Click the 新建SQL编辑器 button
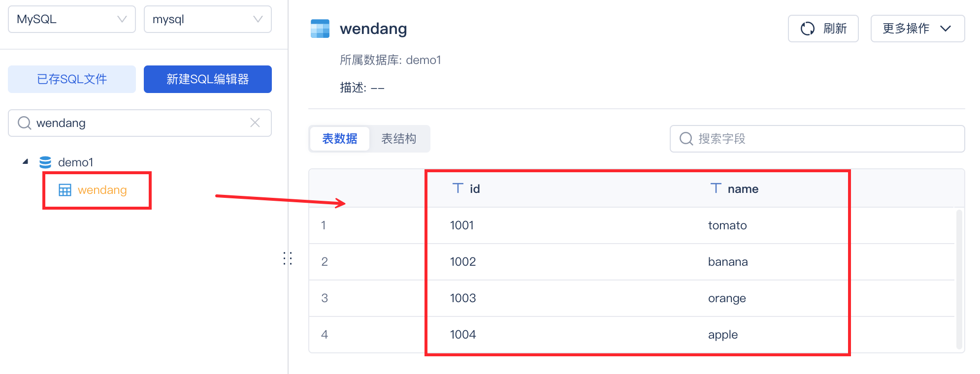Viewport: 980px width, 374px height. (x=207, y=79)
